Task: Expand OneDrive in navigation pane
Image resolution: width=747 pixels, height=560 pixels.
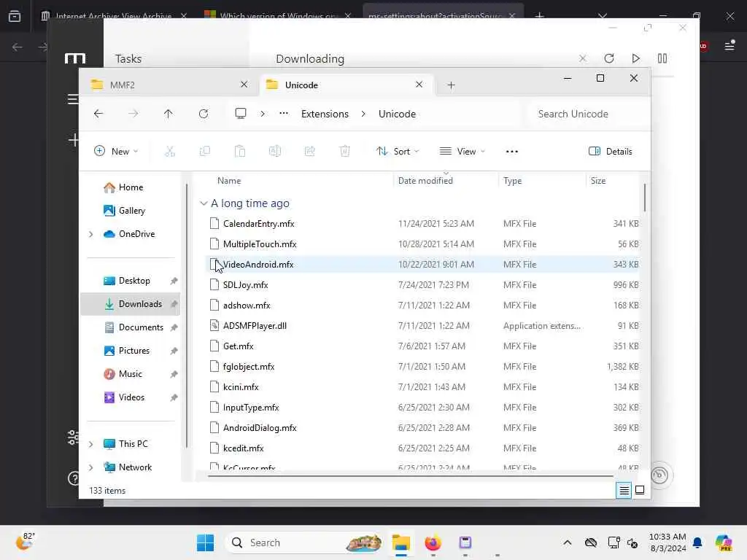Action: (x=91, y=234)
